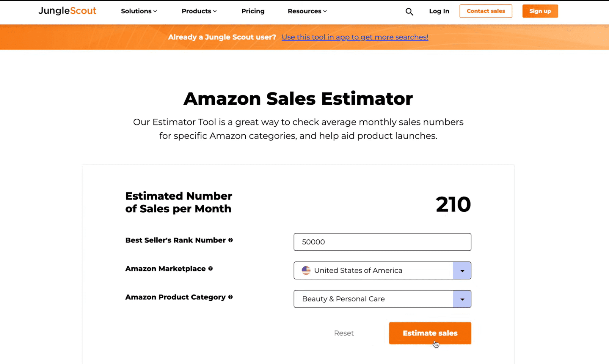Click the orange Sign up button
Screen dimensions: 609x364
[540, 11]
